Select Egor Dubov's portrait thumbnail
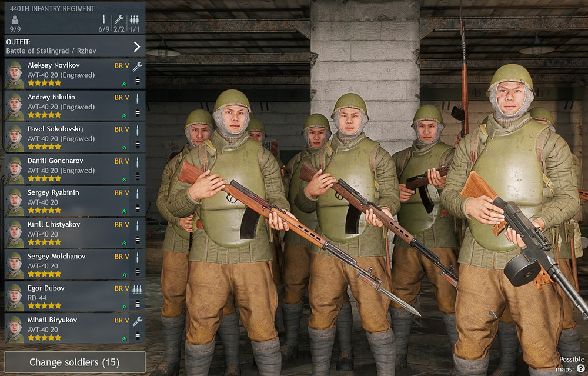Screen dimensions: 588x376 pyautogui.click(x=15, y=297)
